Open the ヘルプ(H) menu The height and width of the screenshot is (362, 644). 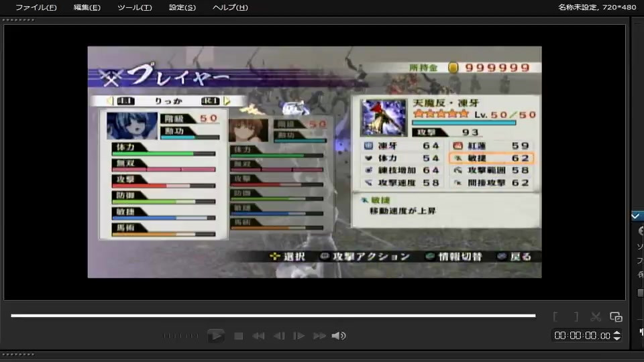[230, 7]
